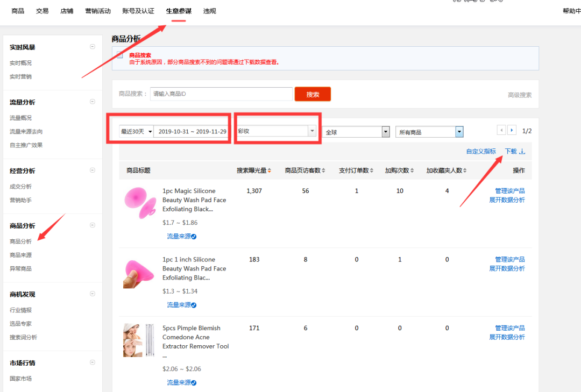Viewport: 581px width, 392px height.
Task: Open 选品专家 in the sidebar
Action: point(21,324)
